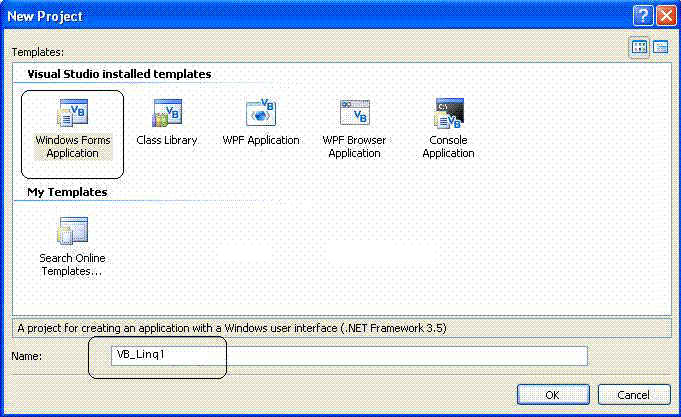Click the WPF Browser Application label
The height and width of the screenshot is (417, 681).
point(354,147)
